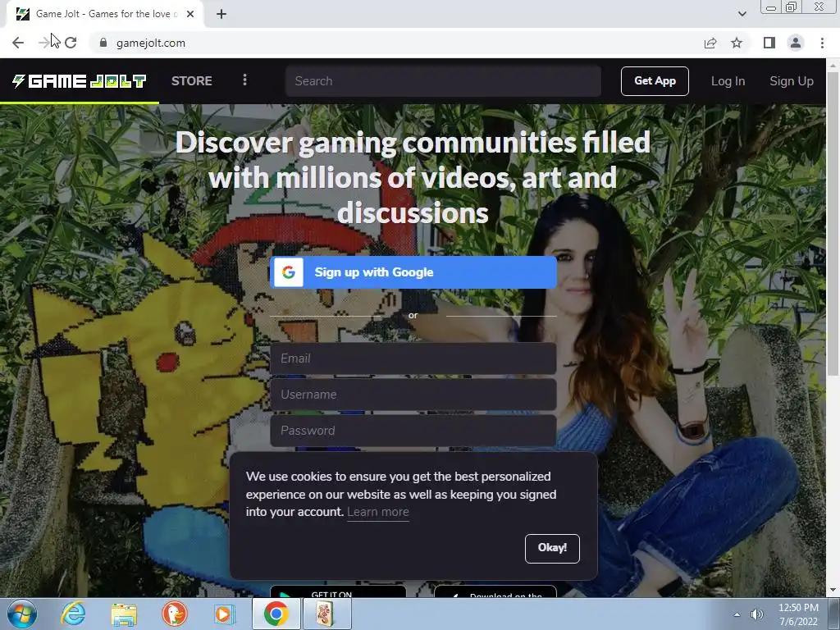Launch Internet Explorer from the taskbar
This screenshot has width=840, height=630.
pos(73,614)
